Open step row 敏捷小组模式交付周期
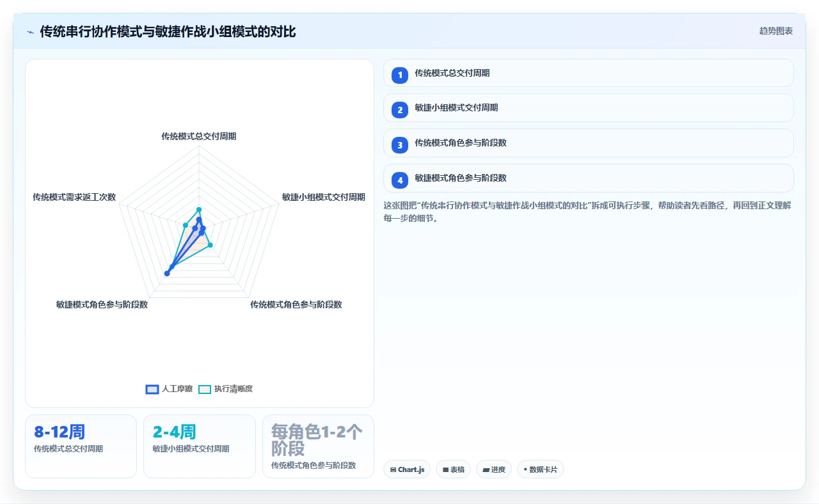Viewport: 819px width, 504px height. point(588,107)
